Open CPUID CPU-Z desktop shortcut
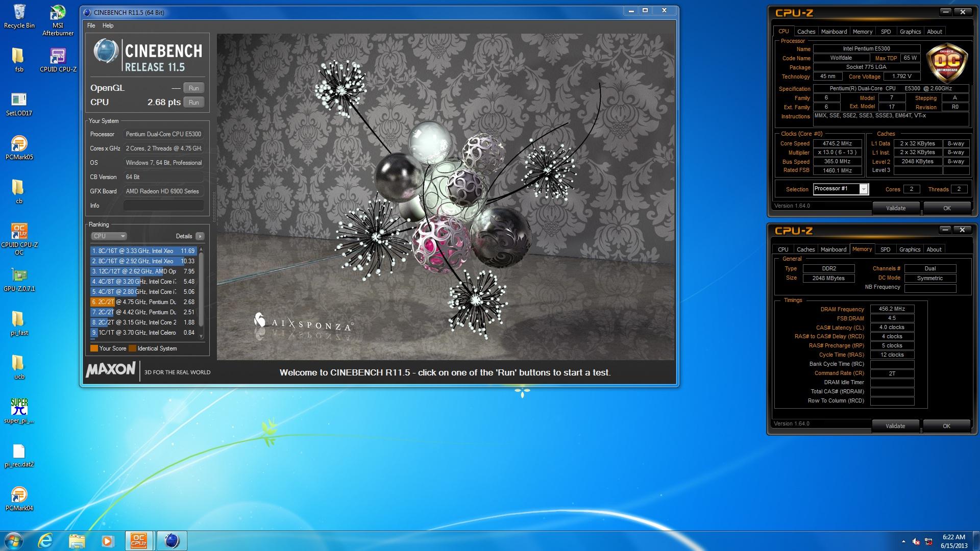980x551 pixels. click(58, 60)
